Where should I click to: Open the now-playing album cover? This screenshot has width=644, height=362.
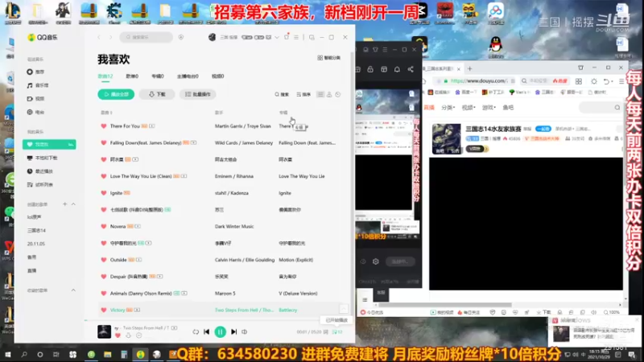[x=105, y=331]
